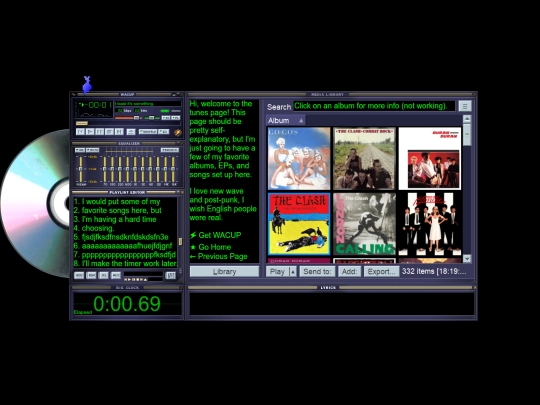540x405 pixels.
Task: Follow the 'Get WACUP' link
Action: [x=216, y=235]
